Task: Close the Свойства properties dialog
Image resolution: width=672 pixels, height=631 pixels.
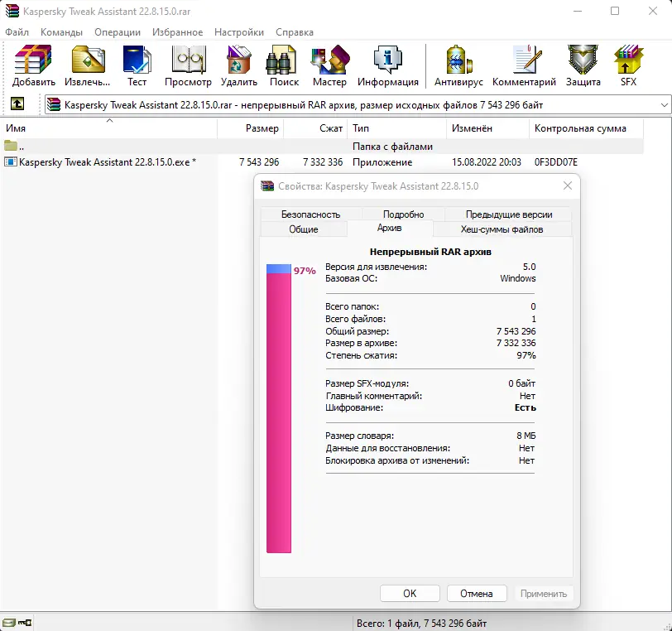Action: pos(568,185)
